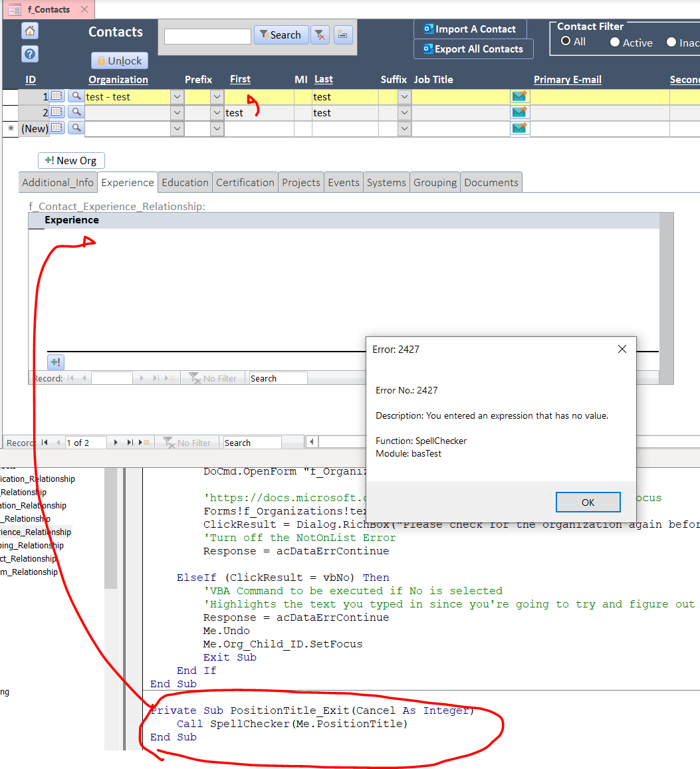Go to next record in Contacts navigator
The image size is (700, 769).
pyautogui.click(x=116, y=443)
